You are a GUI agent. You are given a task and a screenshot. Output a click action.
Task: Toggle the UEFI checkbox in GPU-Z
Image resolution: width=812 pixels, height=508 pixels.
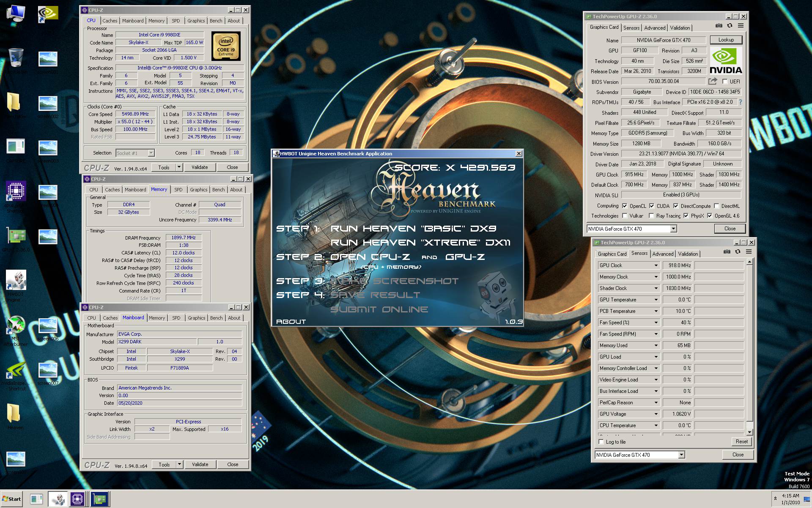coord(725,82)
